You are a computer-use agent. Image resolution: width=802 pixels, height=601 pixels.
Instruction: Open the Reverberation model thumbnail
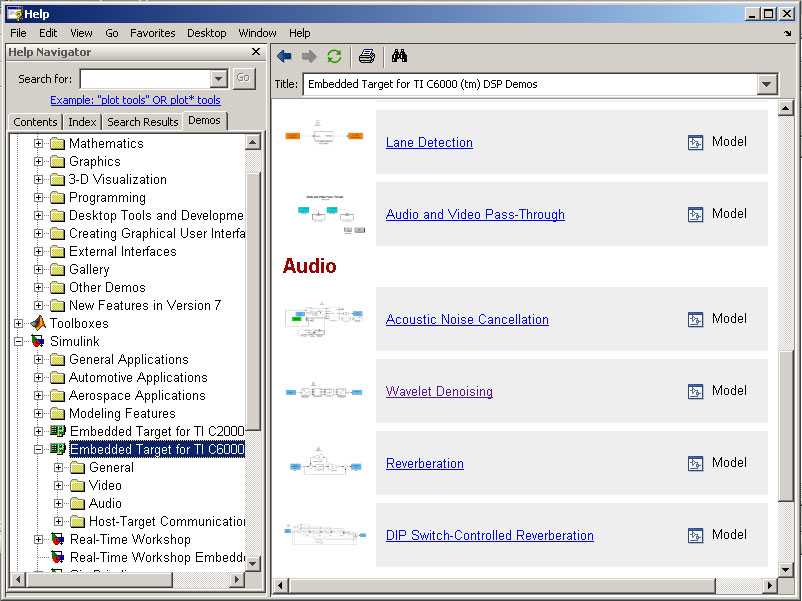point(325,462)
